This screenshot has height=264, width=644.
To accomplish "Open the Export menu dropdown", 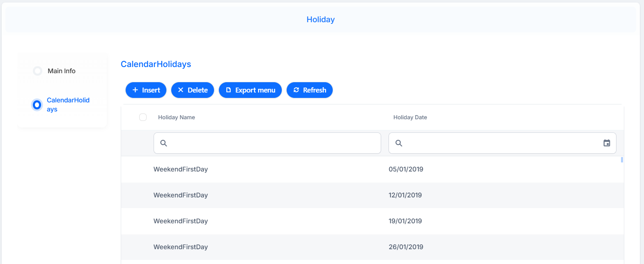I will pyautogui.click(x=250, y=90).
